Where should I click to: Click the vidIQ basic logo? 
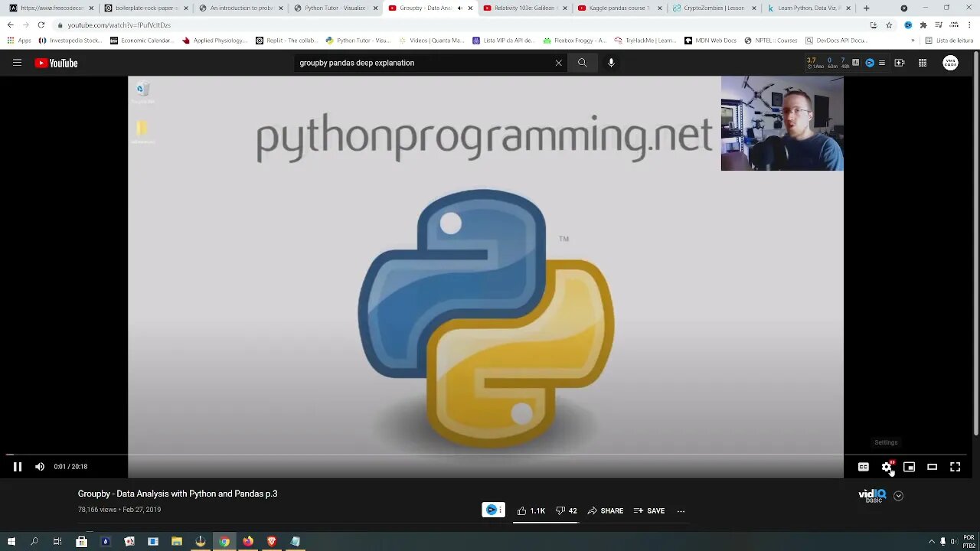tap(872, 496)
